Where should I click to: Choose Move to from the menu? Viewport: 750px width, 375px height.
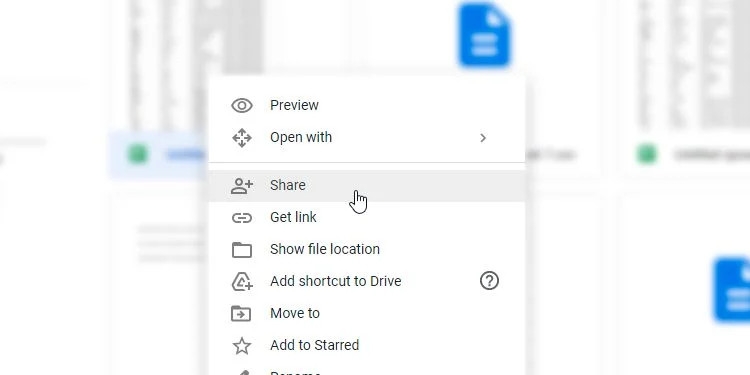pos(367,313)
